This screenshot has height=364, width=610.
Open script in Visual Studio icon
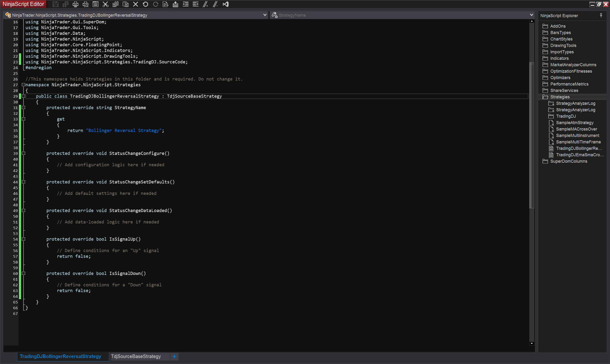coord(226,4)
